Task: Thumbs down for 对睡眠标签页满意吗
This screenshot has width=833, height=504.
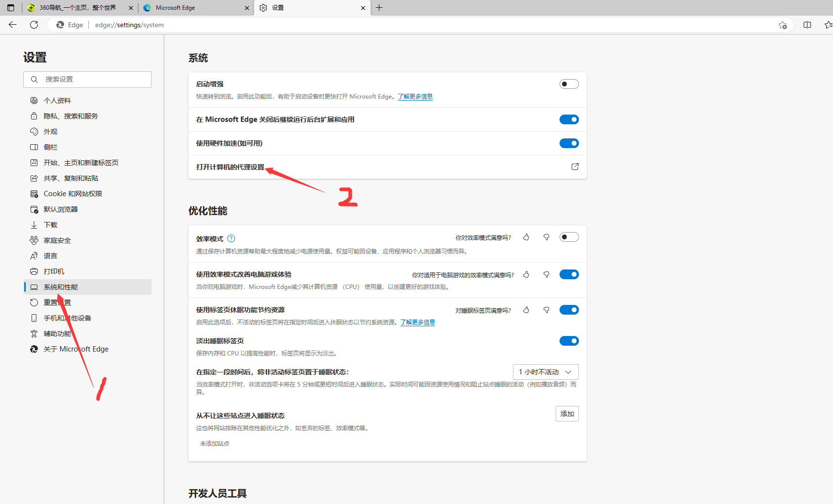Action: point(546,310)
